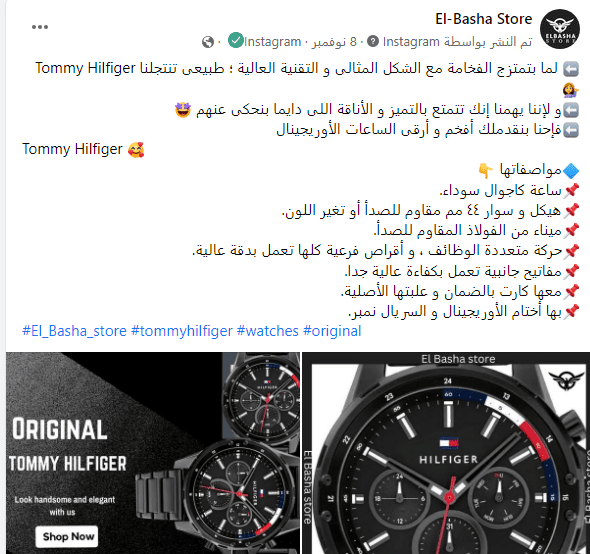Click the star-eyes emoji in post text
The image size is (590, 554).
click(183, 110)
